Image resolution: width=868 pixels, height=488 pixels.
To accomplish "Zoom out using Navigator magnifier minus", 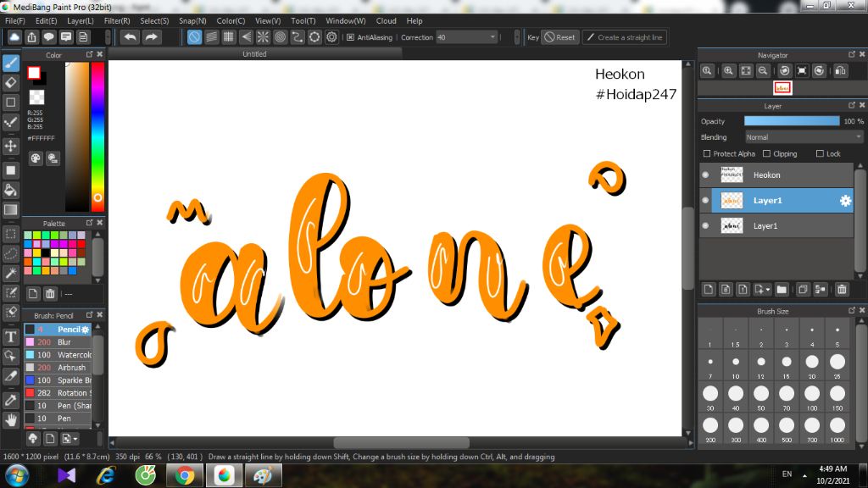I will [x=763, y=71].
